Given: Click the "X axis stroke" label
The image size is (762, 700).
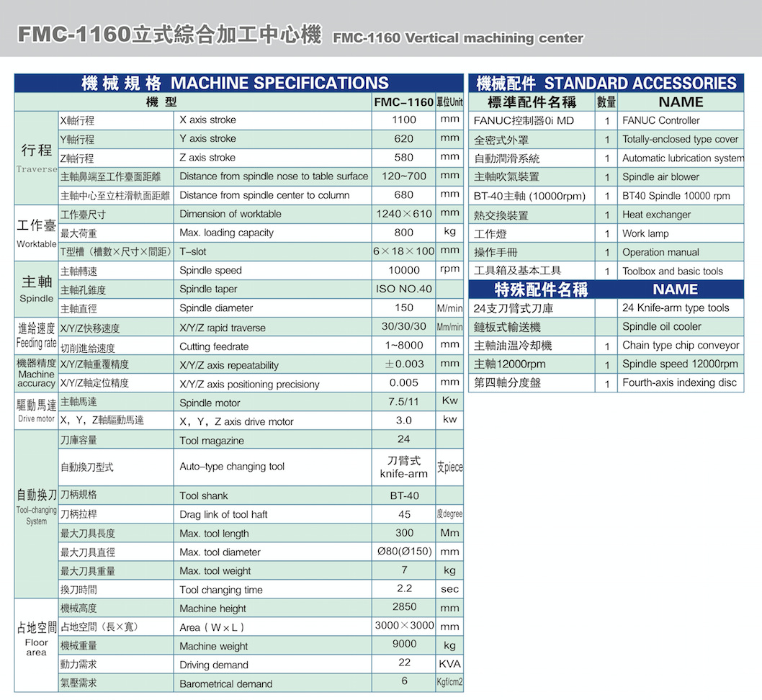Looking at the screenshot, I should 207,120.
